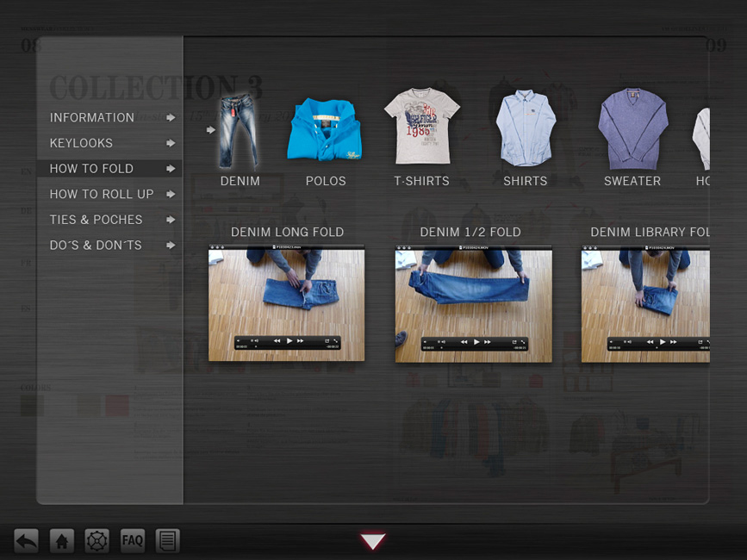
Task: Open the TIES & POCHES menu item
Action: point(96,220)
